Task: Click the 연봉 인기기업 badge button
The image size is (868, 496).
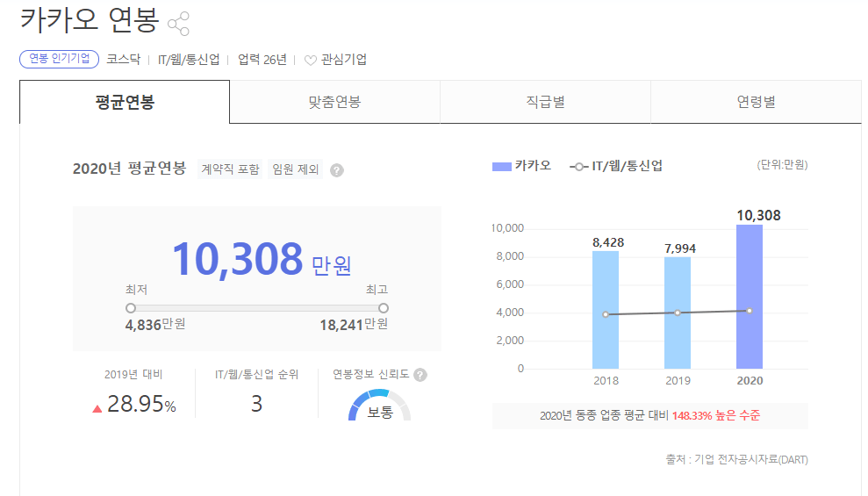Action: click(59, 59)
